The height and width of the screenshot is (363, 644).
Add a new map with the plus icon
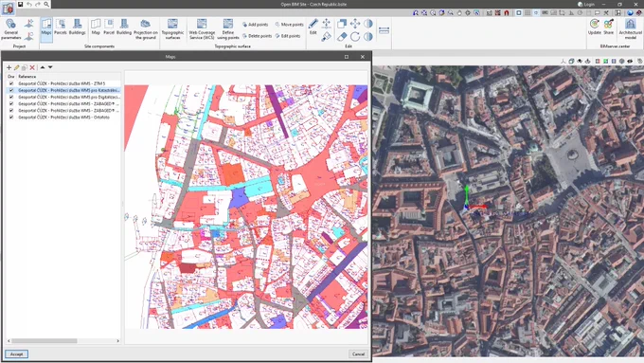[9, 67]
